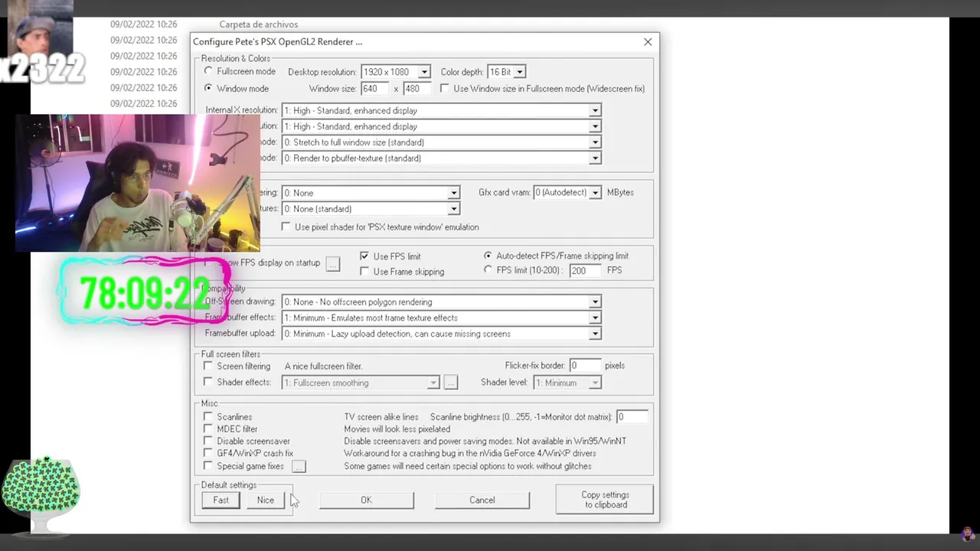This screenshot has height=551, width=980.
Task: Enable Shader effects checkbox
Action: pos(208,382)
